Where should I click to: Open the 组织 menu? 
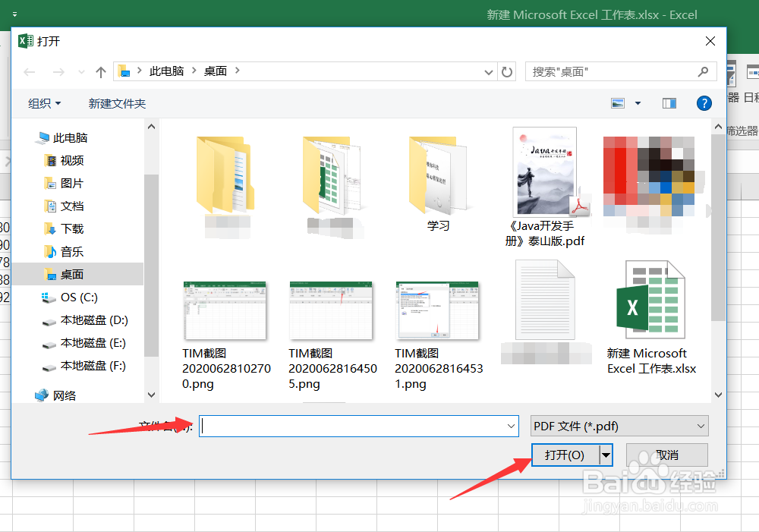click(43, 102)
